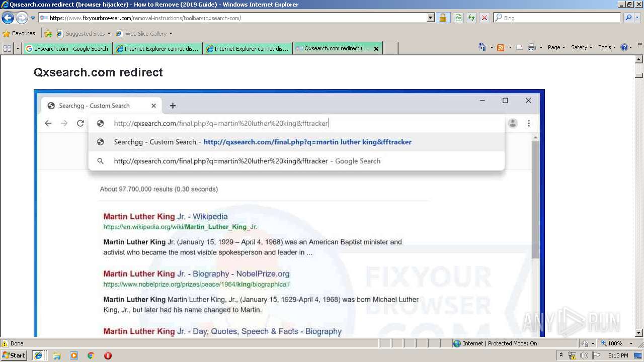The width and height of the screenshot is (644, 362).
Task: Click the orange RSS Feeds icon
Action: [x=501, y=47]
